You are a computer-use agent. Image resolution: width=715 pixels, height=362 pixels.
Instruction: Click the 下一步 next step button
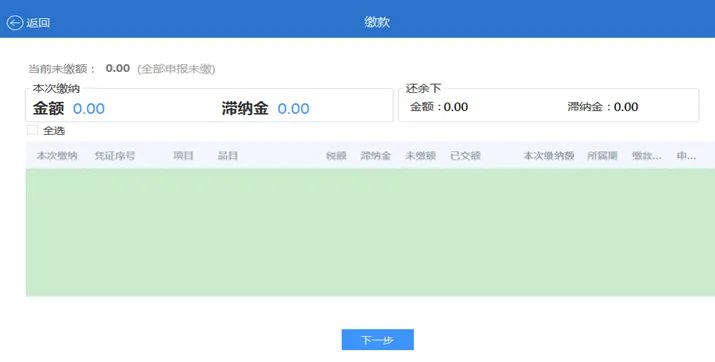pos(378,340)
